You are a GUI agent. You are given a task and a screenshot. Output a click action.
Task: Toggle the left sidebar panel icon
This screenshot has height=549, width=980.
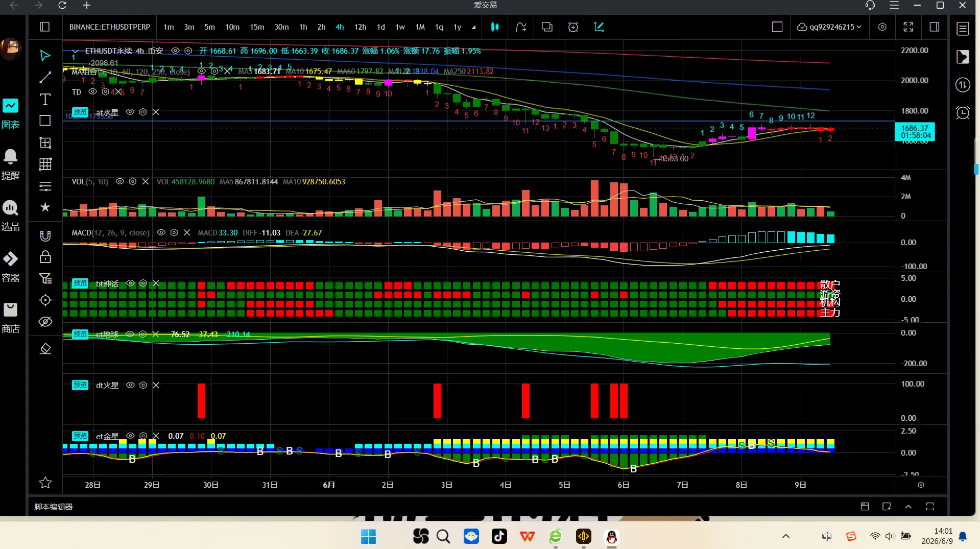click(x=44, y=27)
